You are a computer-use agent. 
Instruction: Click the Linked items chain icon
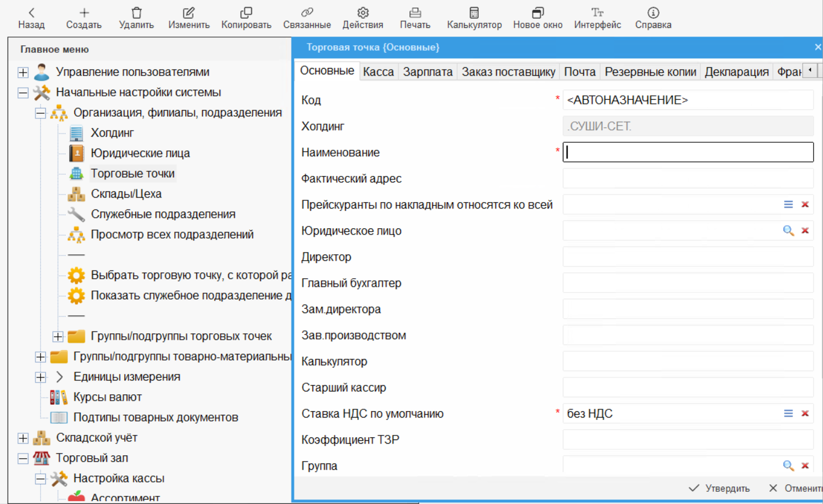[x=307, y=13]
